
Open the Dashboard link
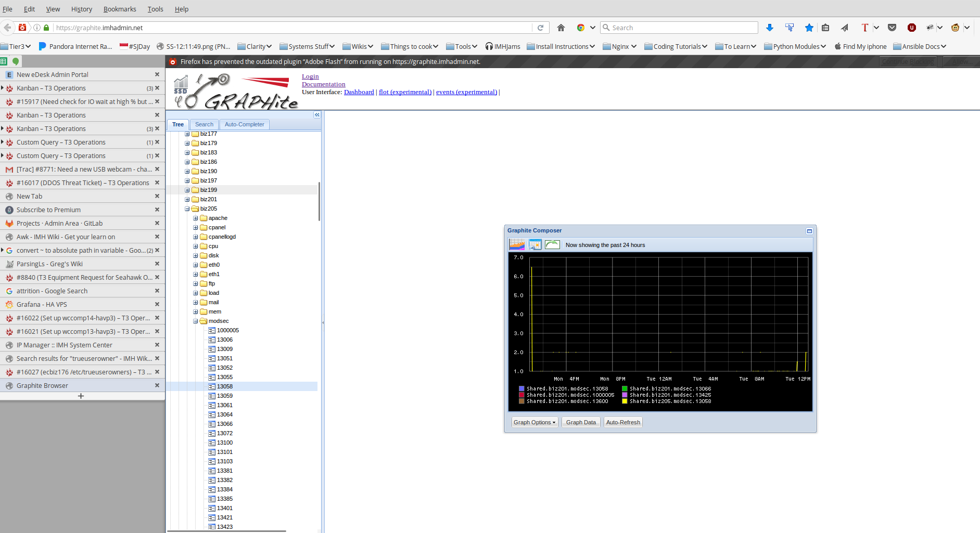pyautogui.click(x=359, y=92)
